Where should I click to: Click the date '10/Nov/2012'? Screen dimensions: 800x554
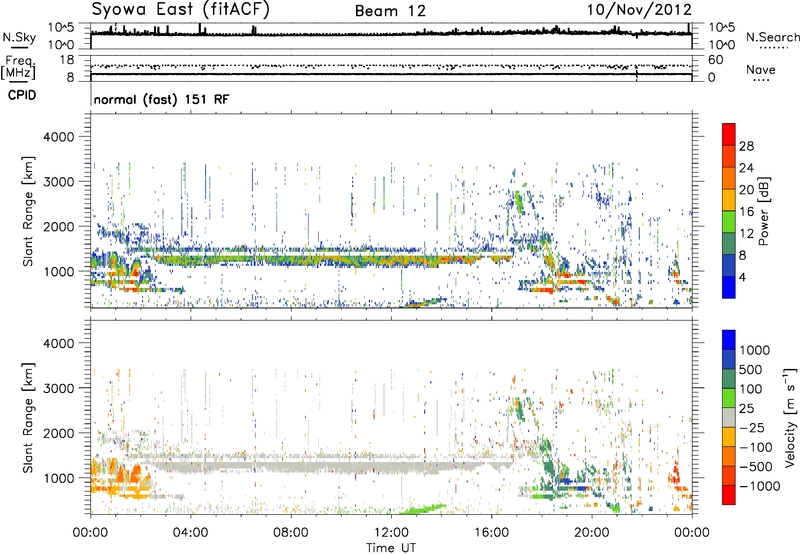[x=639, y=10]
